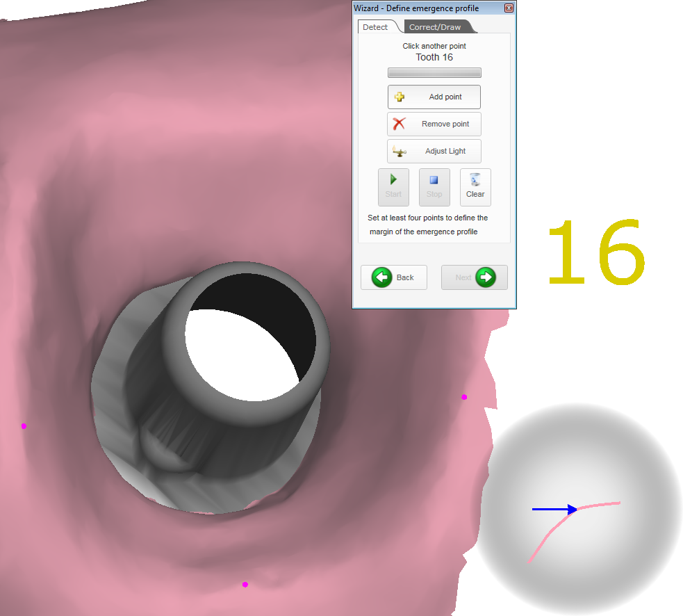The width and height of the screenshot is (683, 616).
Task: Click the Remove point button
Action: 434,124
